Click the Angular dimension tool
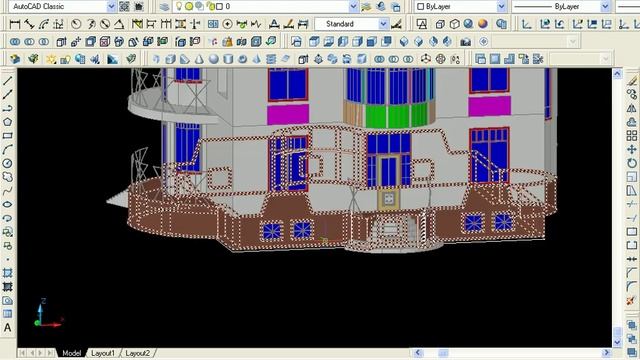640x360 pixels. click(x=119, y=24)
